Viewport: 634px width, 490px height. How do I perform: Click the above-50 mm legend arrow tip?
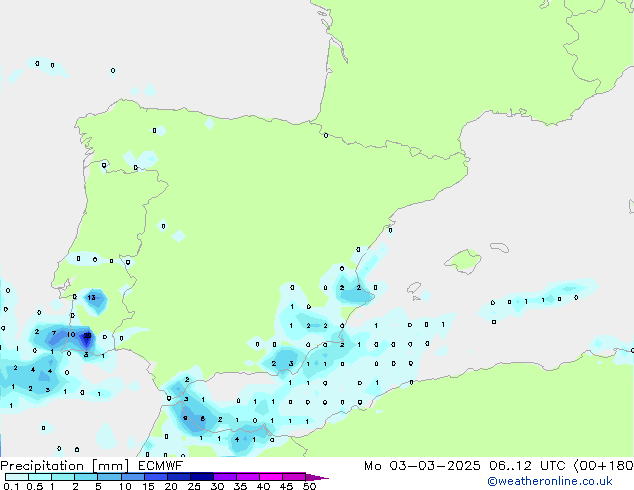[317, 477]
